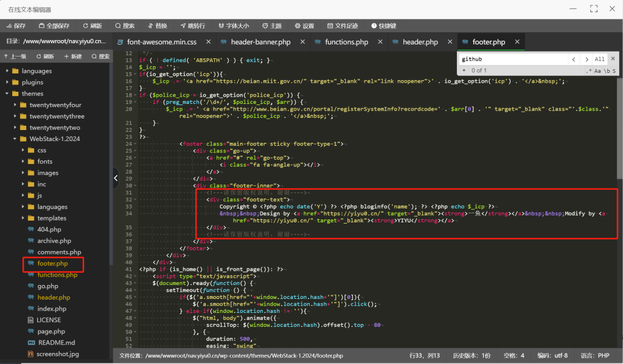This screenshot has height=364, width=623.
Task: Click the 保存 (Save) toolbar button
Action: point(16,26)
